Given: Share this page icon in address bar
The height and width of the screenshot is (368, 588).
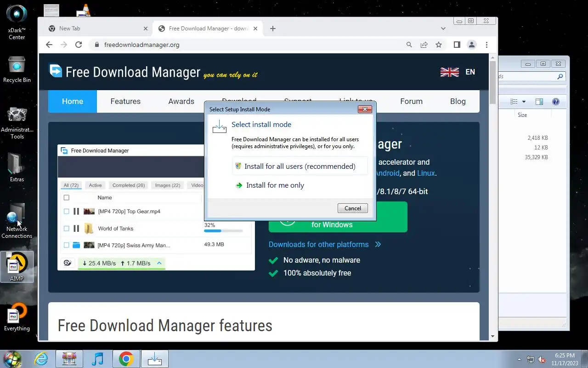Looking at the screenshot, I should 424,45.
